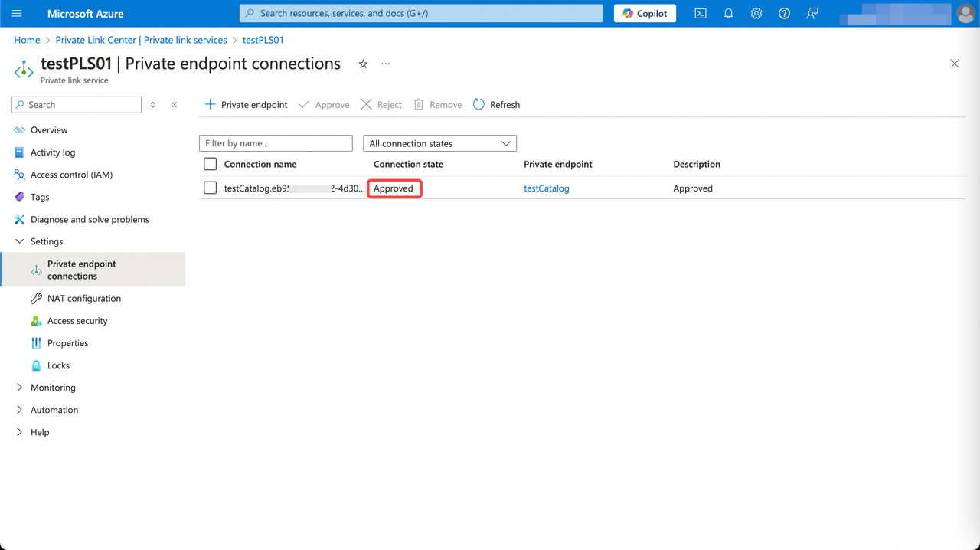Open the Help question mark icon
The height and width of the screenshot is (550, 980).
784,13
